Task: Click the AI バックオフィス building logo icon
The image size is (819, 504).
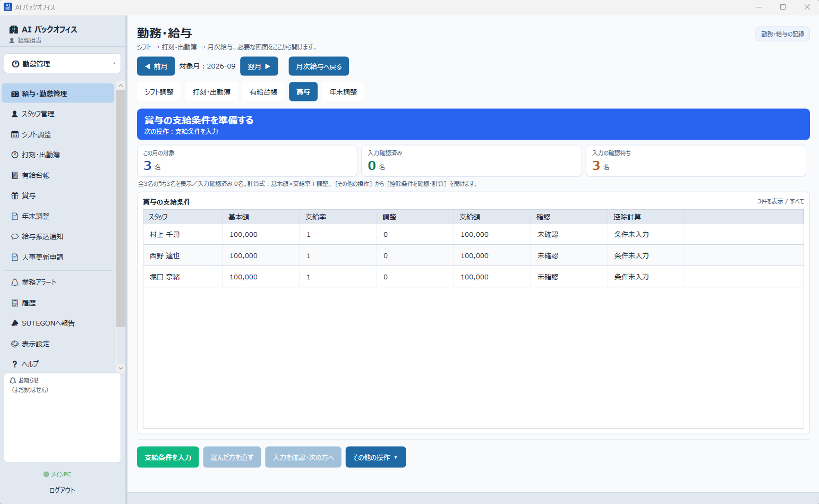Action: pyautogui.click(x=14, y=30)
